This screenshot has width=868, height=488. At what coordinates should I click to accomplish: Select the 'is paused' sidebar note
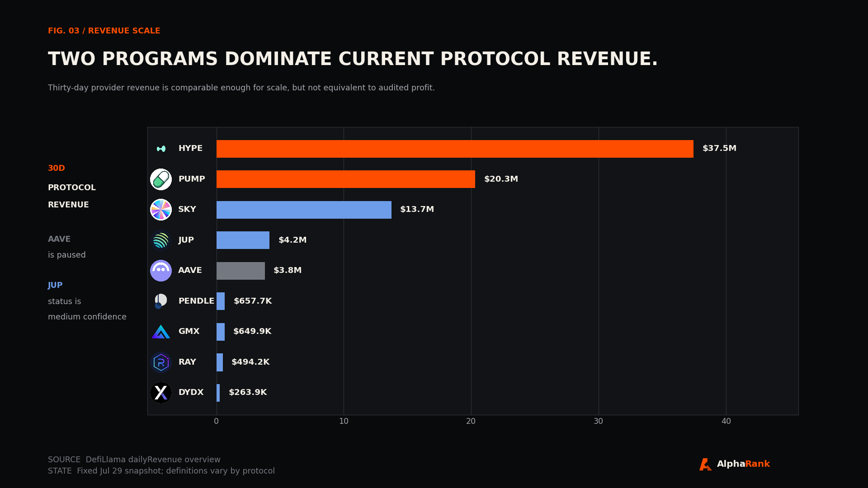(x=67, y=255)
